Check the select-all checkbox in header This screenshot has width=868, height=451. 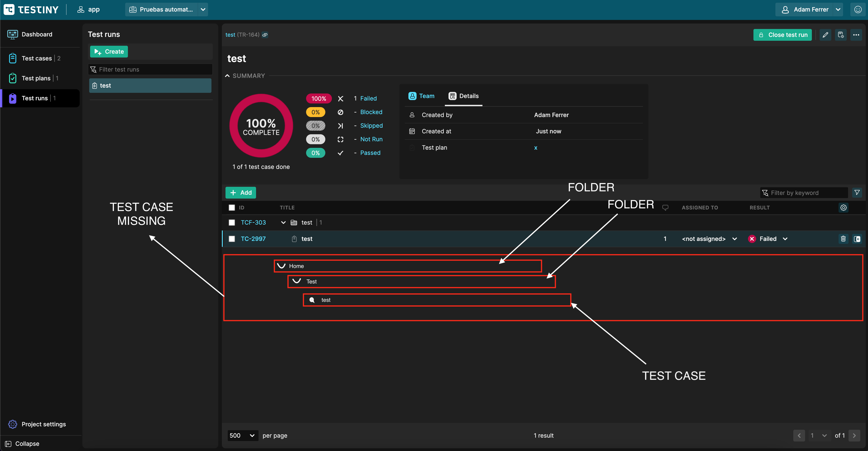point(232,208)
